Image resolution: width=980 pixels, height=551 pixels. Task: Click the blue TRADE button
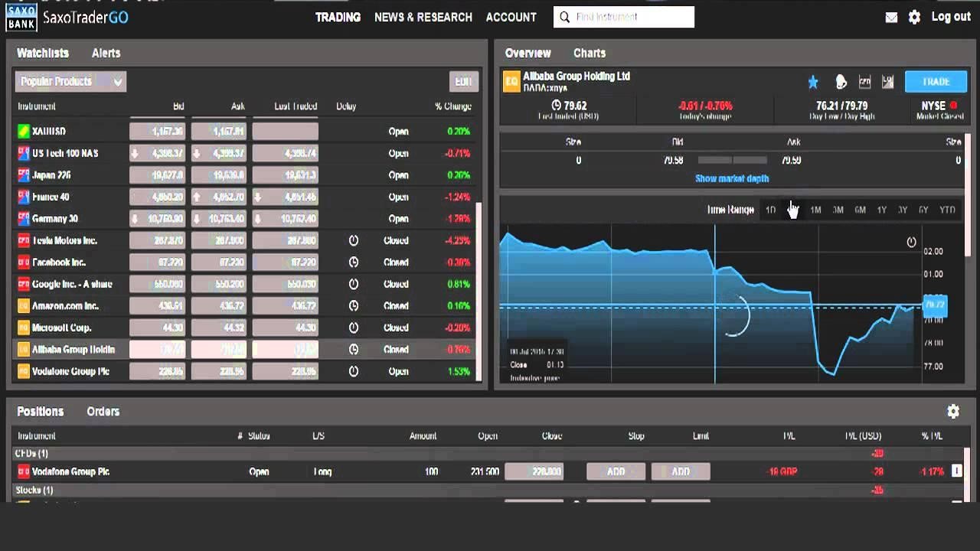(x=935, y=80)
